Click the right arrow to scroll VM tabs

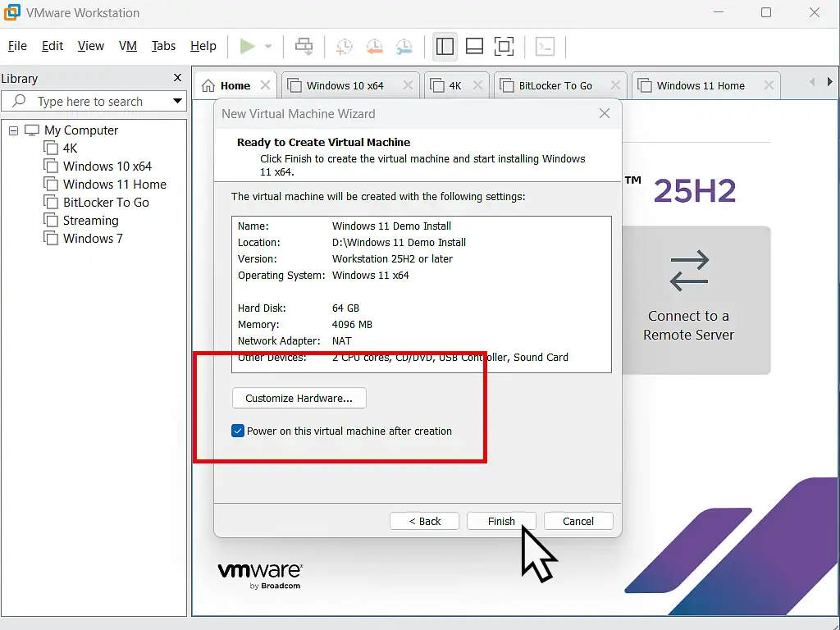(830, 81)
